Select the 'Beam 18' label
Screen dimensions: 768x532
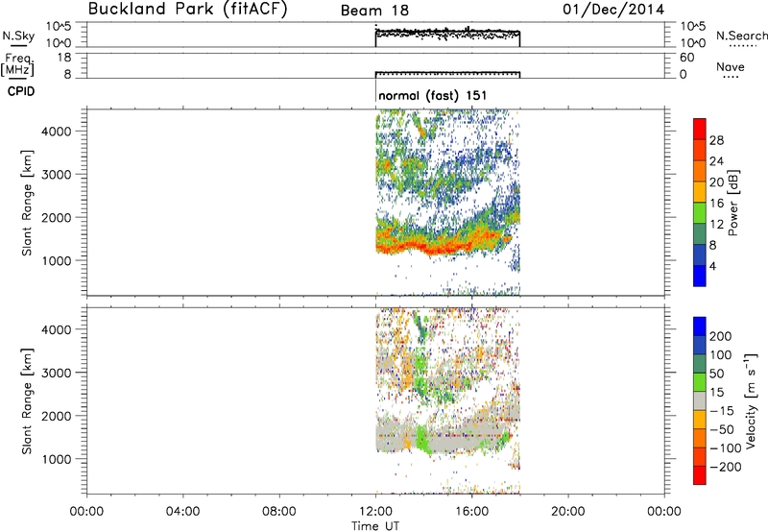pyautogui.click(x=374, y=11)
